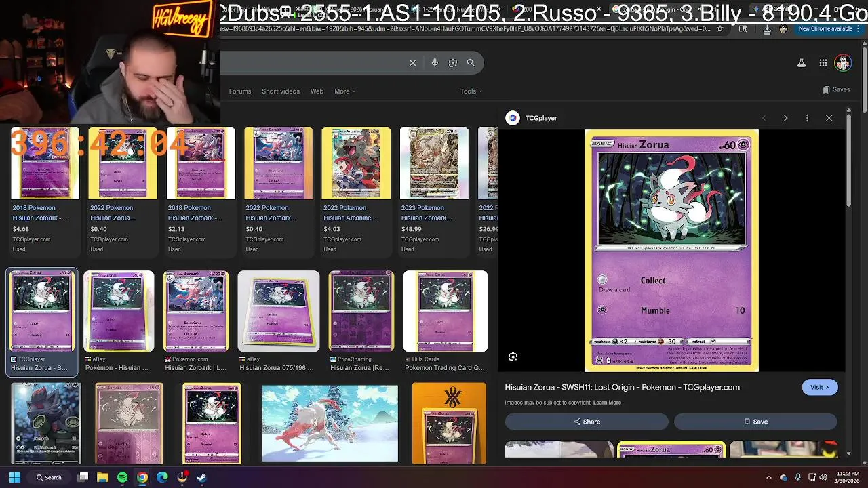Switch to the Short videos tab

click(x=281, y=91)
